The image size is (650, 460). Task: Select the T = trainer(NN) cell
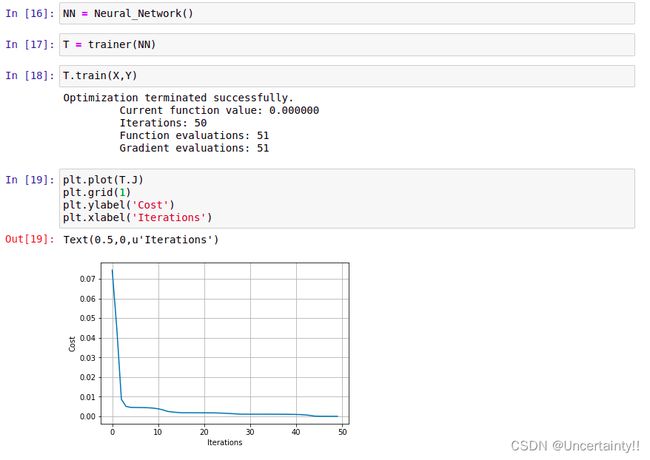(x=347, y=44)
